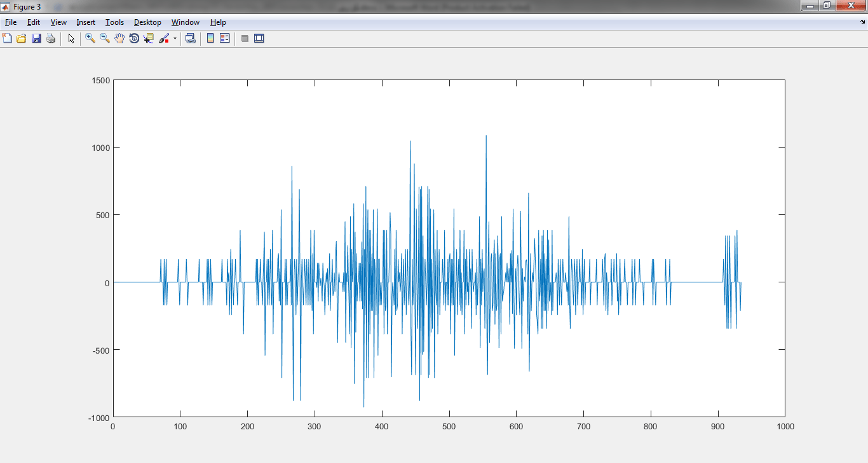Click the Hide Plot Tools icon
868x463 pixels.
coord(245,38)
